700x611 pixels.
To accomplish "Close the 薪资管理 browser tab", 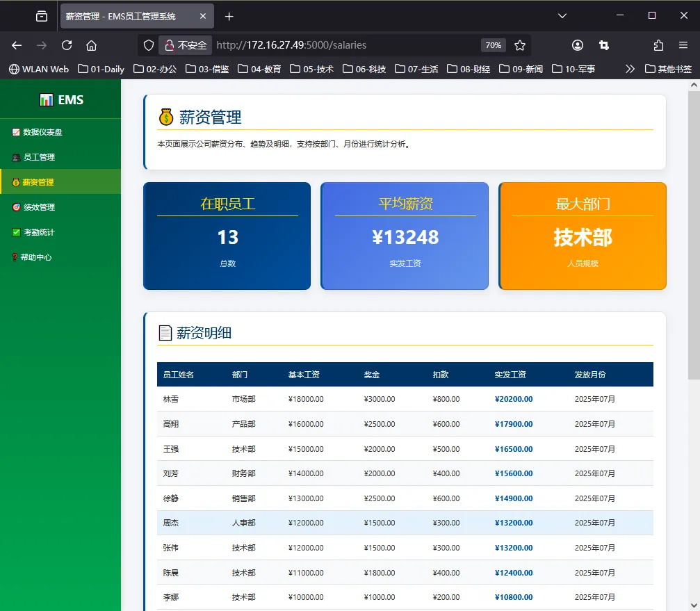I will [203, 16].
